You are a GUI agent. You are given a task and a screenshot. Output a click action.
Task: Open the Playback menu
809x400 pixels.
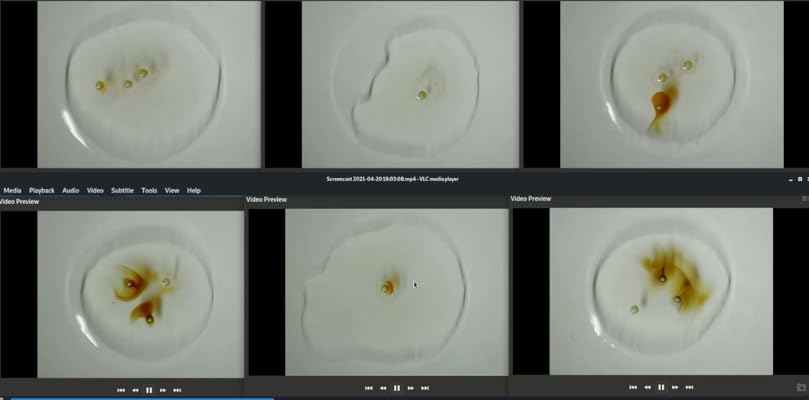click(42, 190)
